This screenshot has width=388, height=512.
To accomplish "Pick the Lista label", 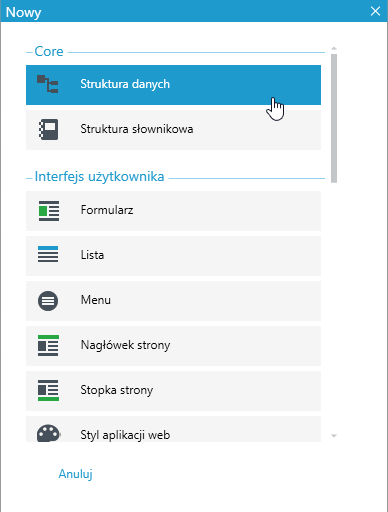I will point(92,255).
